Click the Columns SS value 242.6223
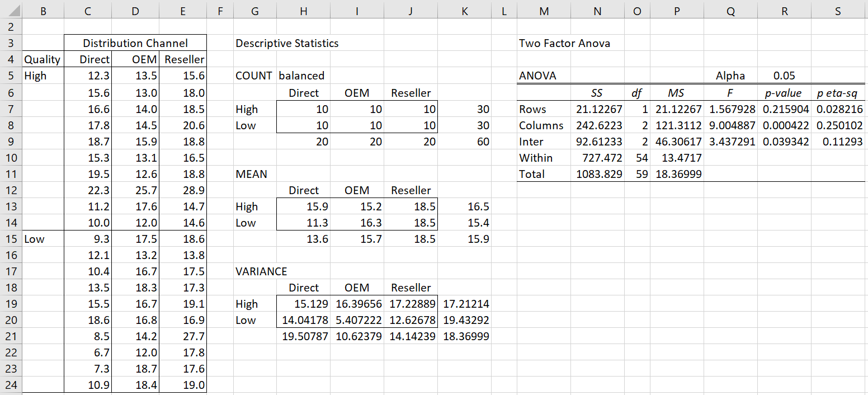 [597, 125]
